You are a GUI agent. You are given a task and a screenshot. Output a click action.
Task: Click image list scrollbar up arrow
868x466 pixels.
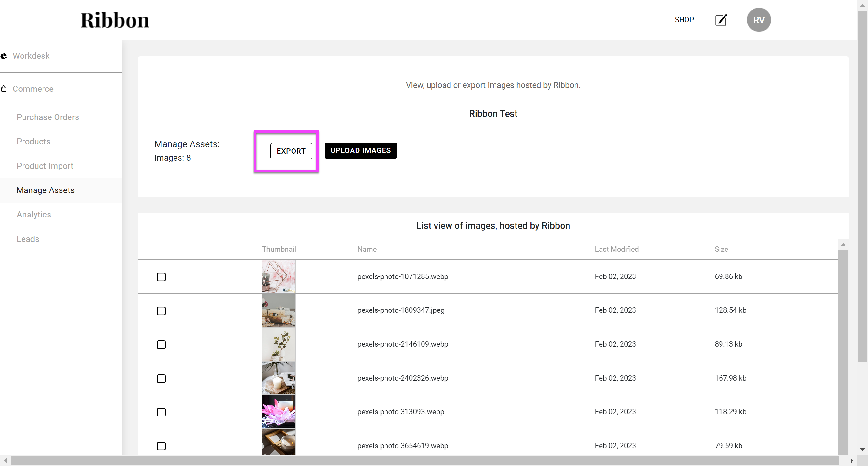click(x=843, y=245)
